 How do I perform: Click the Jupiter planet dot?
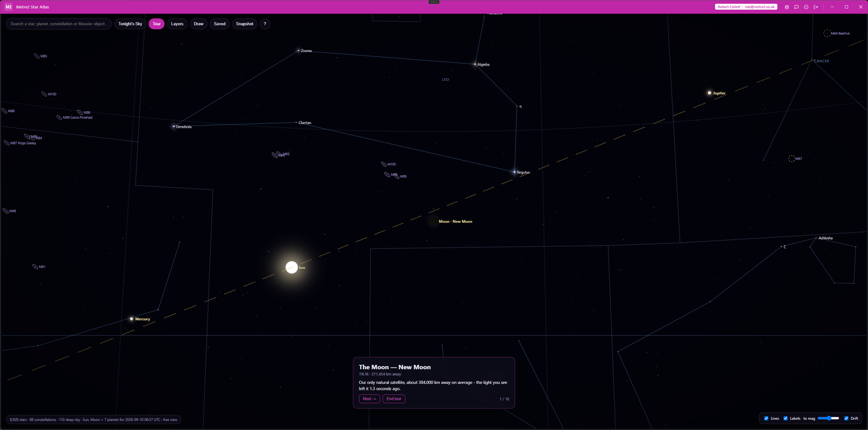(709, 93)
